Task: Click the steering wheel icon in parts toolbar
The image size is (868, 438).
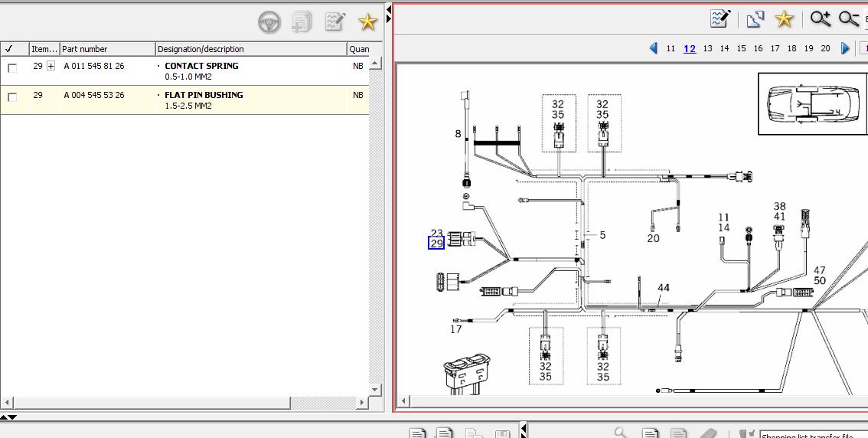Action: pyautogui.click(x=269, y=21)
